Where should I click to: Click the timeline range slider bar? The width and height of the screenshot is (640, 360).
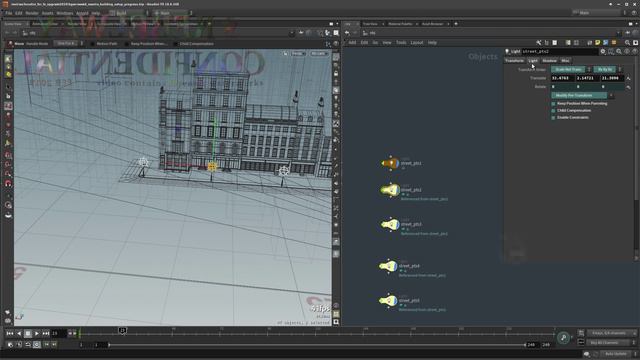[x=317, y=345]
